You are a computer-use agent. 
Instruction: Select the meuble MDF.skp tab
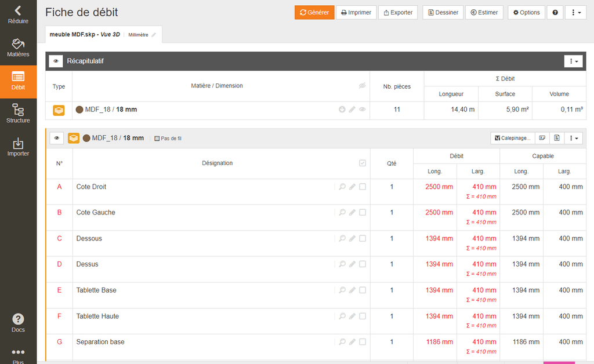click(x=85, y=35)
